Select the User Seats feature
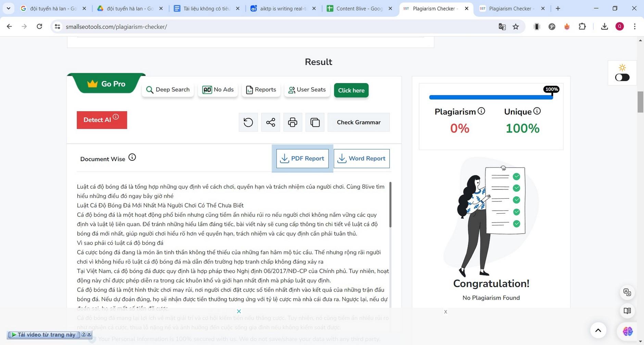Viewport: 644px width, 345px height. pos(307,90)
